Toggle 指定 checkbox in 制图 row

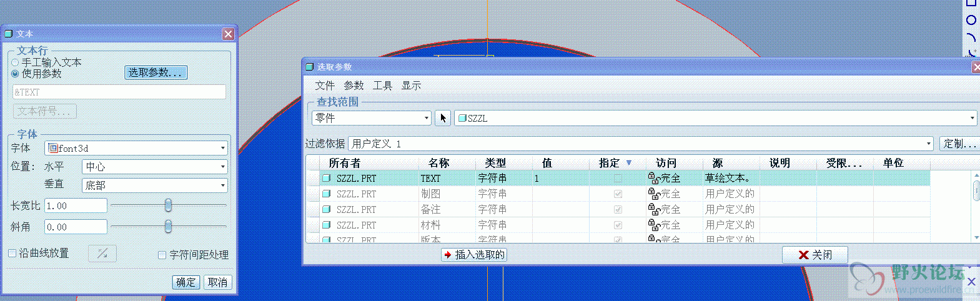(618, 194)
